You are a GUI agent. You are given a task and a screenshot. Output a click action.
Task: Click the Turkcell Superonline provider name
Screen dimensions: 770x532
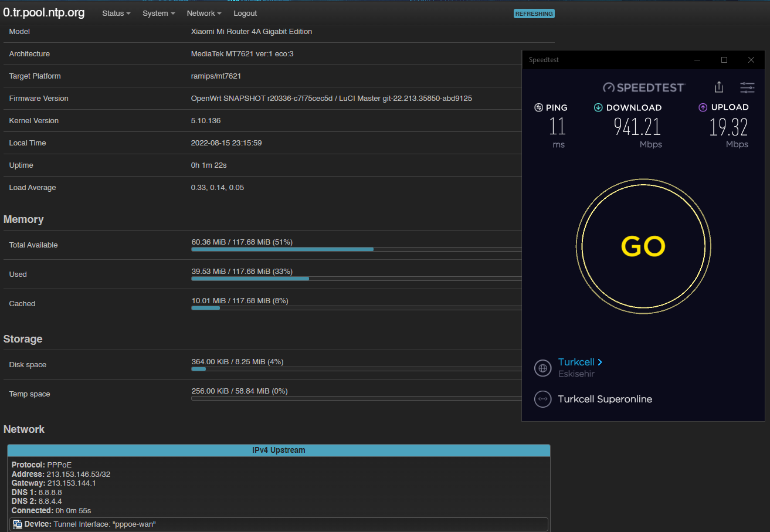tap(605, 399)
